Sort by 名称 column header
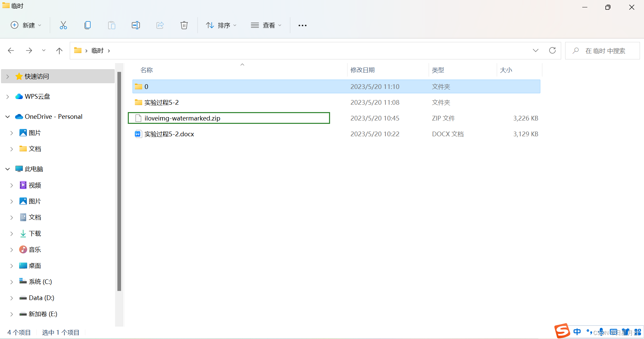 point(147,70)
